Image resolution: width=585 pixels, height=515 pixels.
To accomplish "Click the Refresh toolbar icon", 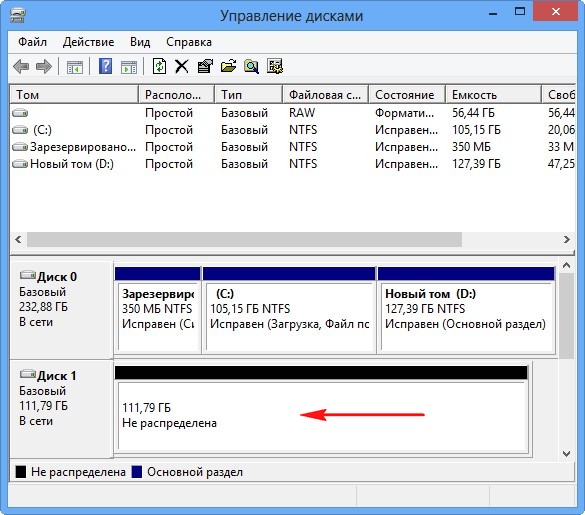I will pyautogui.click(x=159, y=66).
